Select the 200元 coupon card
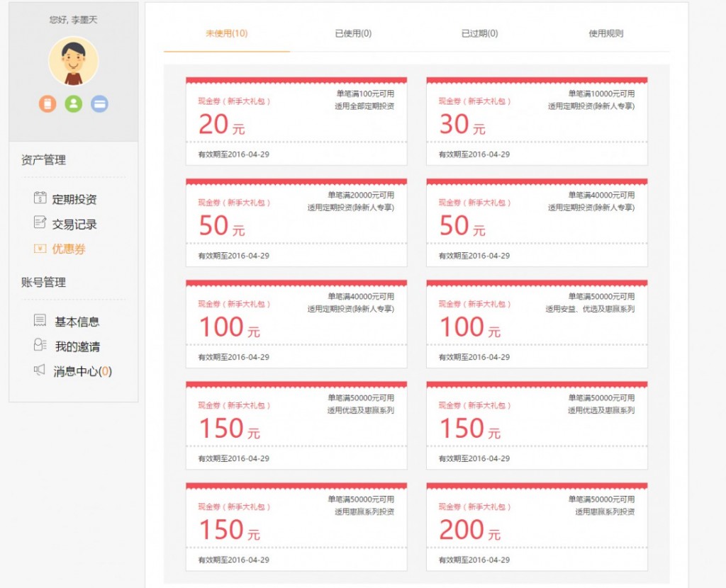The image size is (726, 588). click(x=536, y=527)
